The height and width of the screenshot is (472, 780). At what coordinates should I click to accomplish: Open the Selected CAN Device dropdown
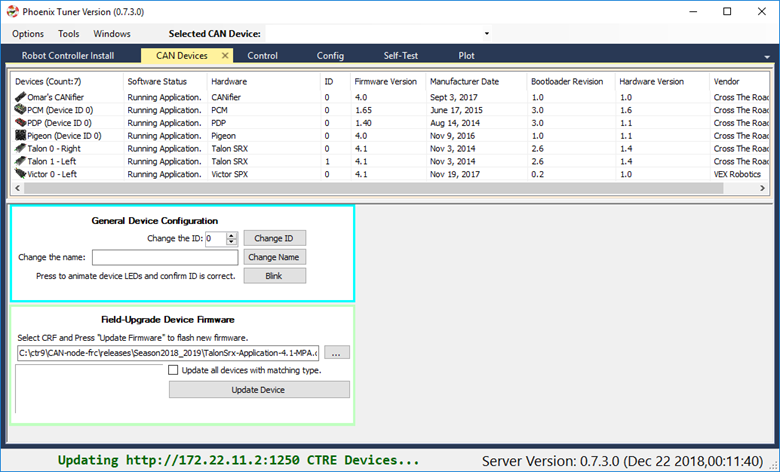coord(487,34)
